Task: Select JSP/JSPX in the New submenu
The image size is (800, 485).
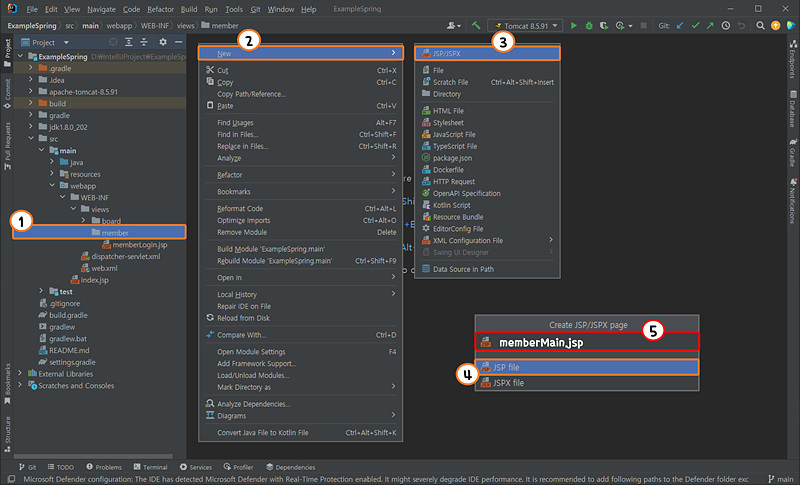Action: click(x=487, y=53)
